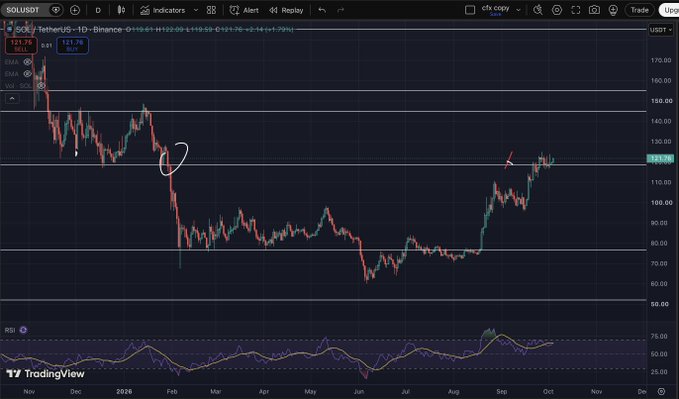Change the D timeframe interval
This screenshot has width=679, height=399.
98,10
